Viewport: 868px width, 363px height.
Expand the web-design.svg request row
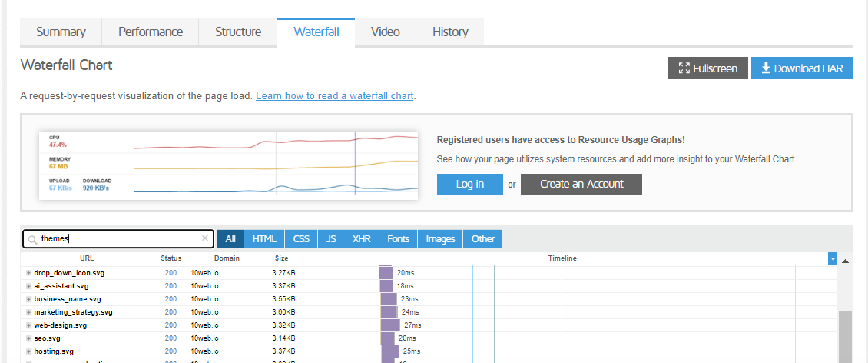pos(28,325)
